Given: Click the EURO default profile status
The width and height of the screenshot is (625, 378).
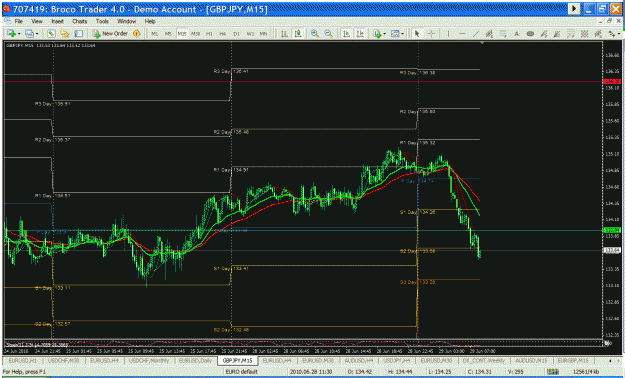Looking at the screenshot, I should [x=241, y=372].
